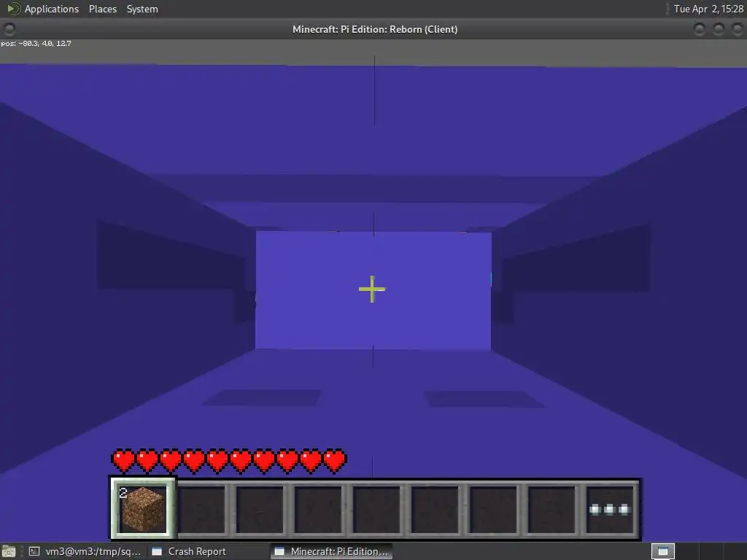Click the workspace switcher icon
This screenshot has width=747, height=560.
[x=662, y=551]
